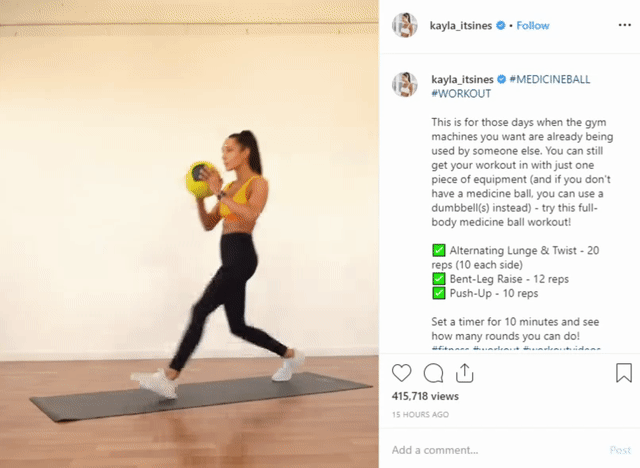Open kayla_itsines username in caption
The width and height of the screenshot is (640, 468).
pos(462,79)
